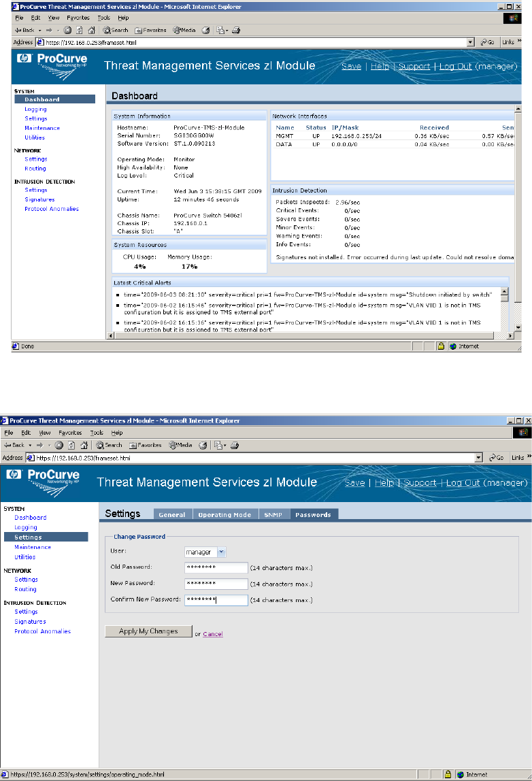Click the New Password field
Screen dimensions: 532x781
[x=216, y=584]
